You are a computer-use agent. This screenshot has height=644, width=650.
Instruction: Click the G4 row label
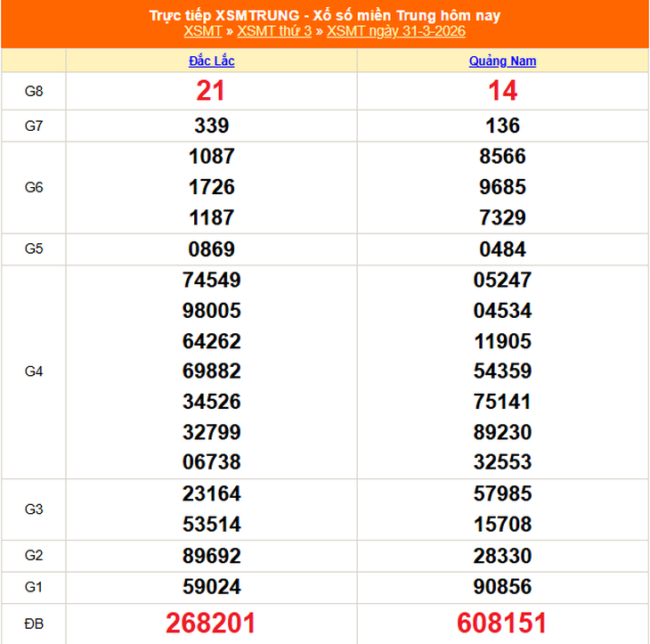(x=34, y=371)
